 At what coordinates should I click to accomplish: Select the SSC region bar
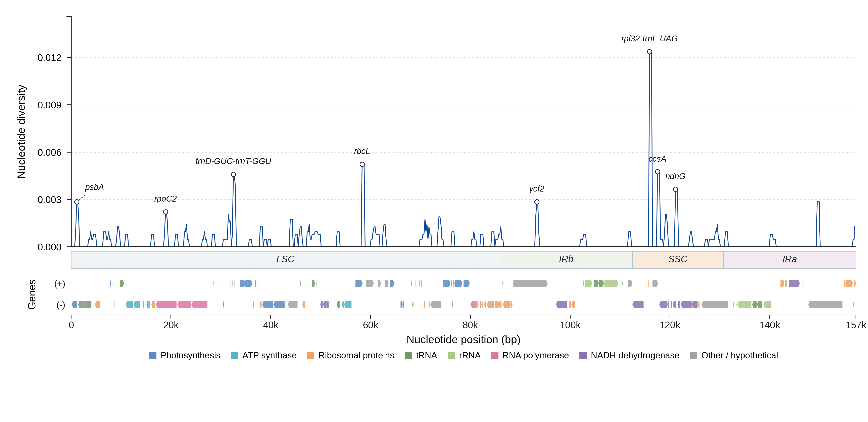coord(678,260)
